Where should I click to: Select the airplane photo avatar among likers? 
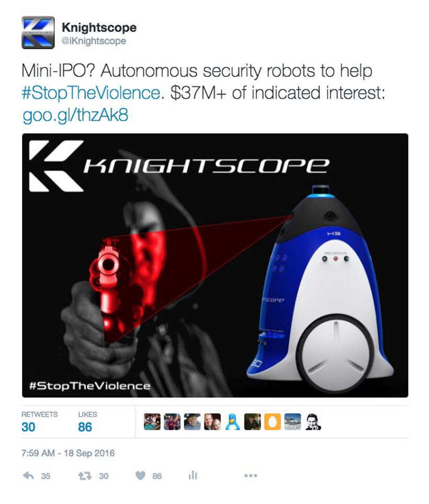pos(292,422)
